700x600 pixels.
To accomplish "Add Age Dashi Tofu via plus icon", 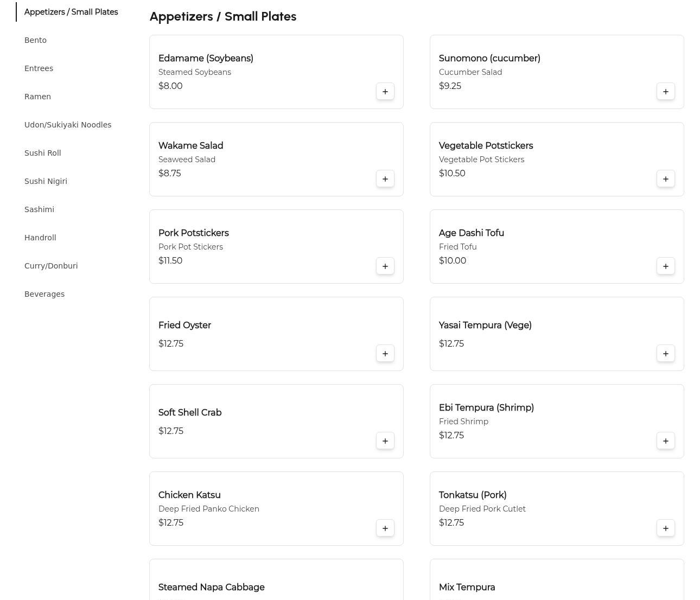I will point(666,266).
